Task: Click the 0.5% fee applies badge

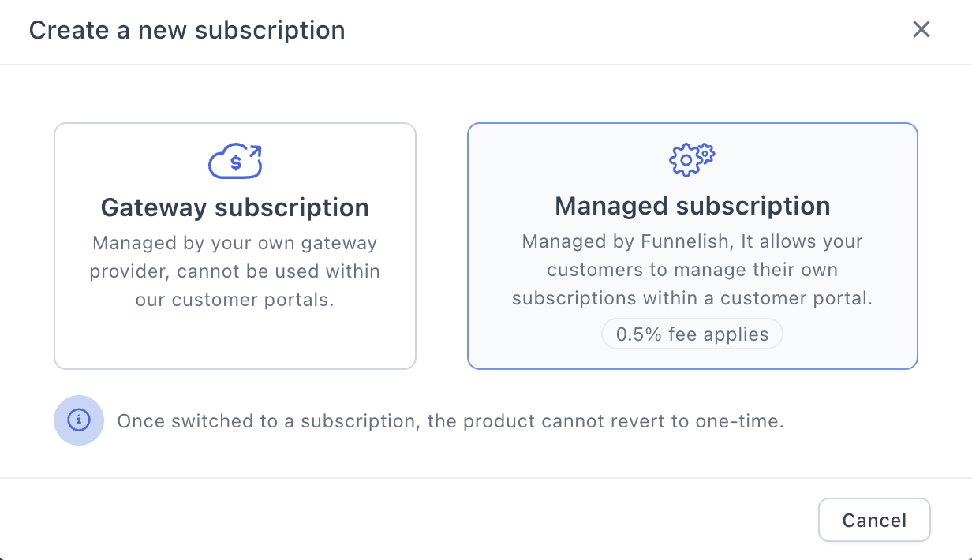Action: (x=692, y=334)
